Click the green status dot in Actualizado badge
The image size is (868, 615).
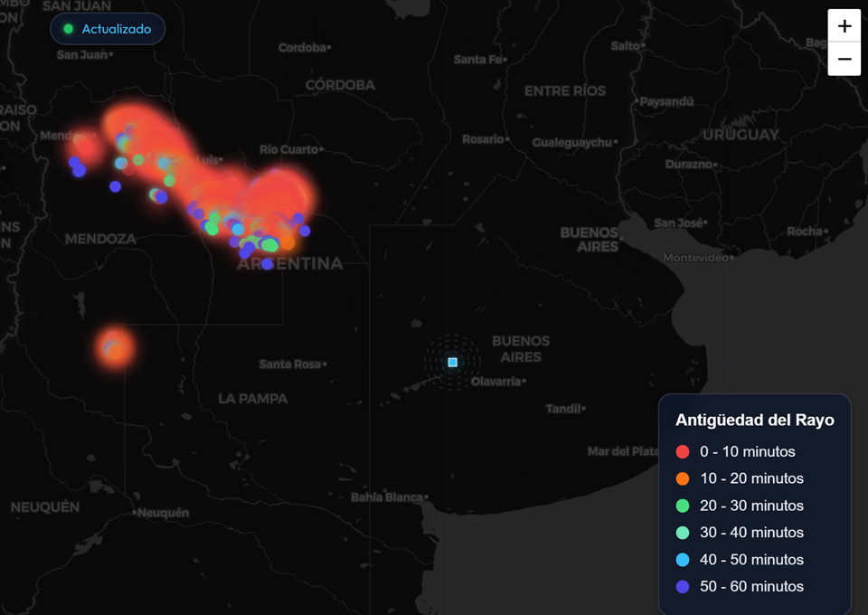tap(69, 29)
